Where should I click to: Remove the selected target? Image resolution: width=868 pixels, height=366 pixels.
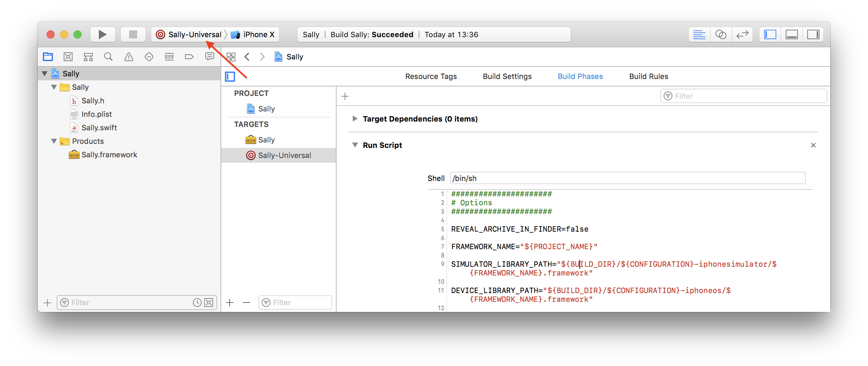(247, 303)
